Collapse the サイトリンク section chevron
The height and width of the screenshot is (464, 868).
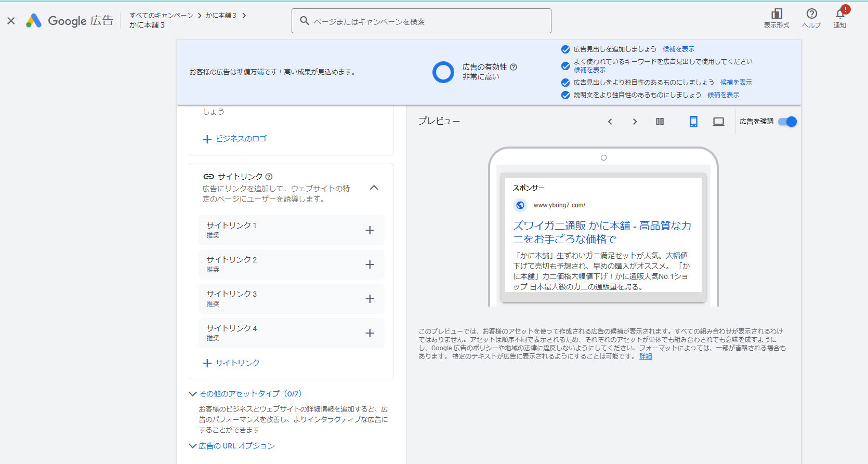point(374,188)
